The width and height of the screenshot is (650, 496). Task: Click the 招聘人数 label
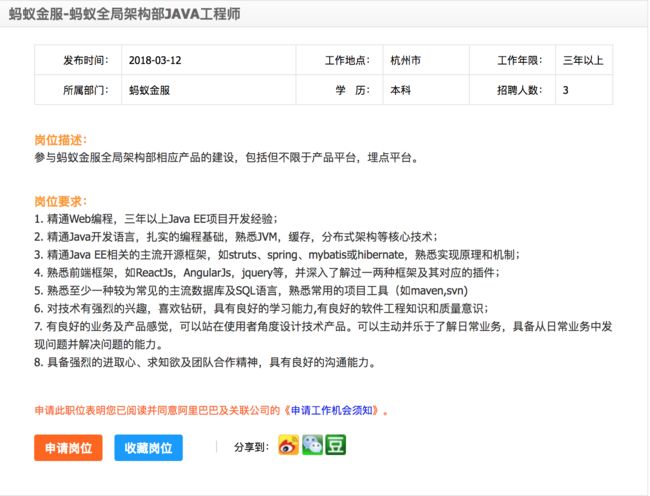click(x=520, y=90)
